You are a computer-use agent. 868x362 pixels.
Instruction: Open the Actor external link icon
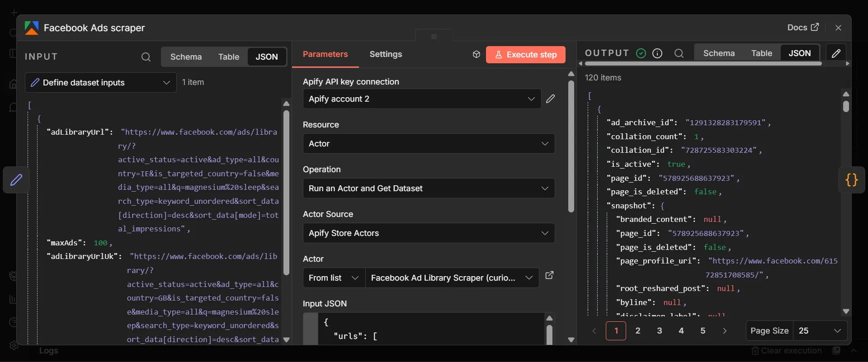tap(549, 275)
